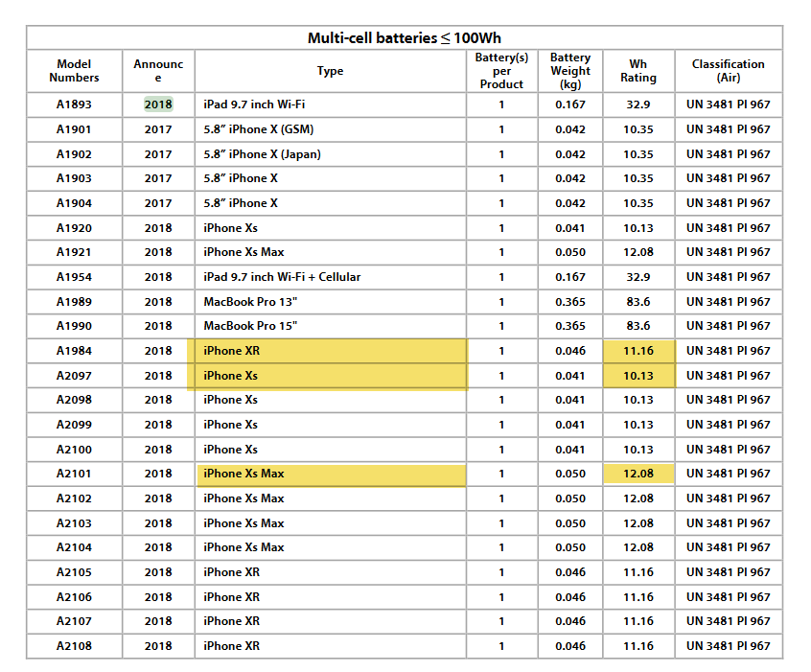Select model number A2098
811x672 pixels.
click(x=74, y=400)
